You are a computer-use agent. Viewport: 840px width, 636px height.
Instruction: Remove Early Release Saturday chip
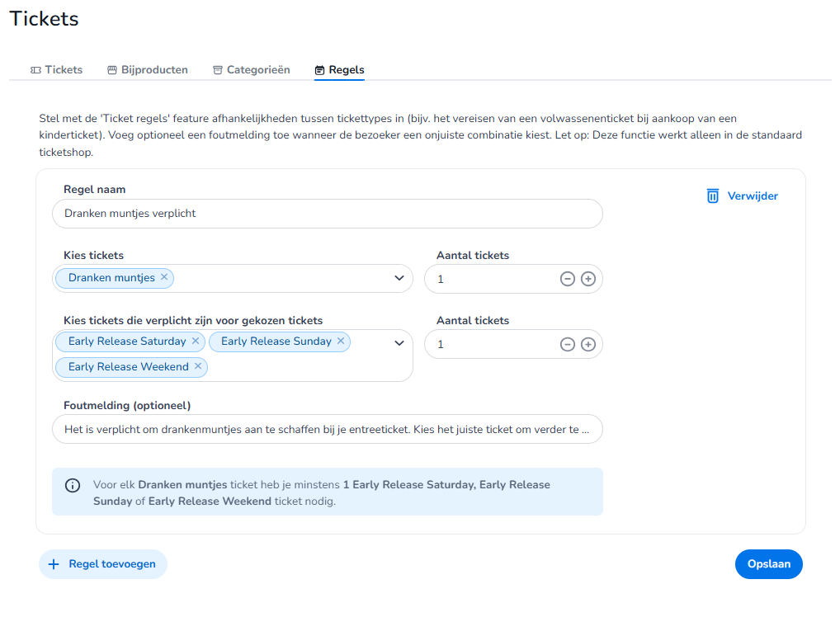tap(196, 341)
